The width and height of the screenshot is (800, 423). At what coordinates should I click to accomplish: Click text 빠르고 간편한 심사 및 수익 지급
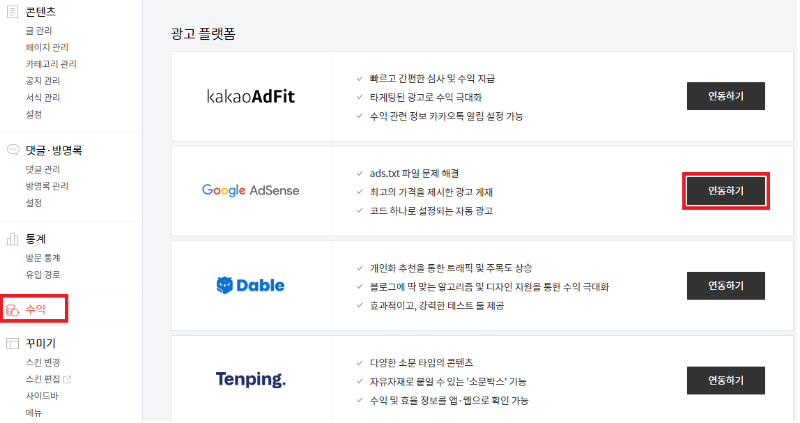(x=433, y=79)
